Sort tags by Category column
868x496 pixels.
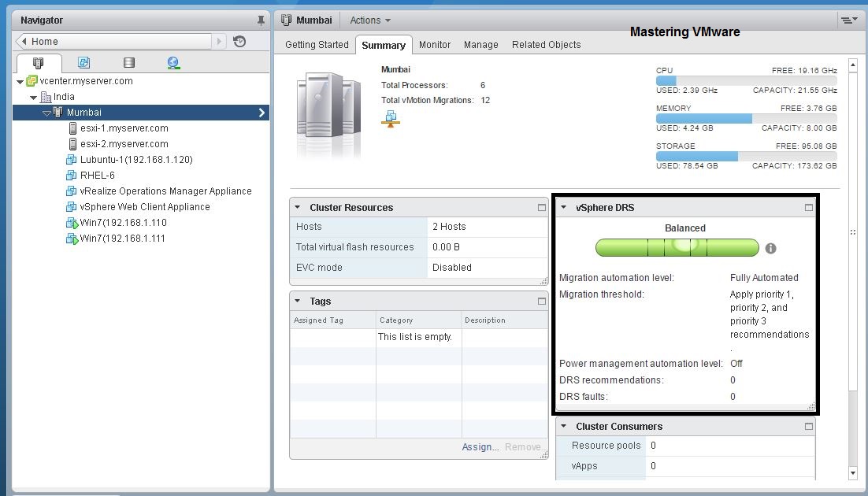[418, 320]
